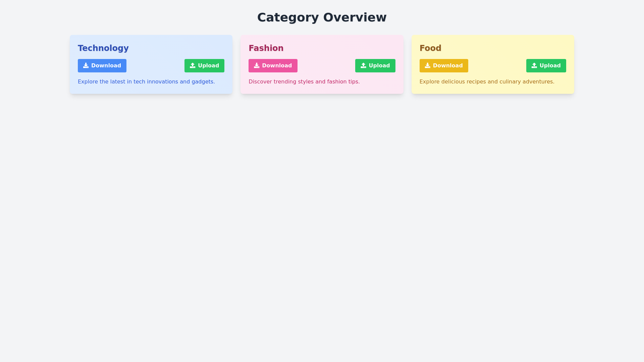Select the Food heading

click(x=430, y=48)
